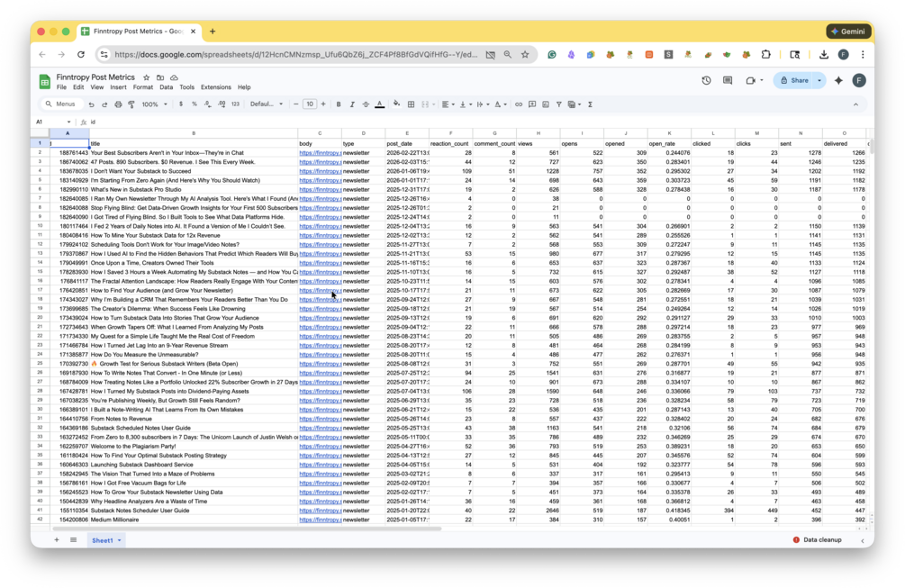Open the borders tool
This screenshot has height=588, width=905.
(411, 104)
